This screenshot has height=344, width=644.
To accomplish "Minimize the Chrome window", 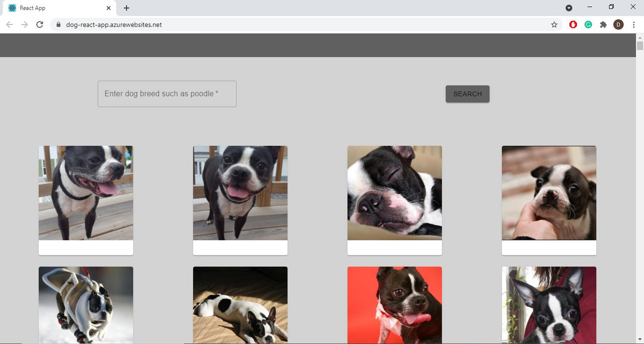I will pos(590,7).
